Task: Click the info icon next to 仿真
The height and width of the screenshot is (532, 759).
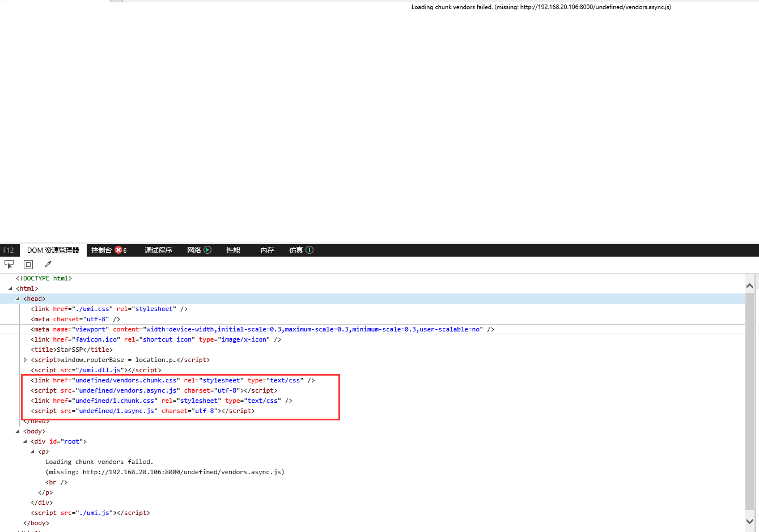Action: pyautogui.click(x=309, y=250)
